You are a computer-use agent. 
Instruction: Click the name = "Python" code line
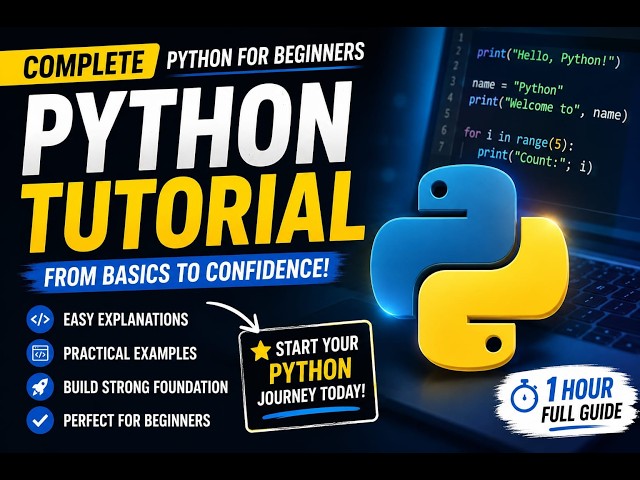point(518,87)
